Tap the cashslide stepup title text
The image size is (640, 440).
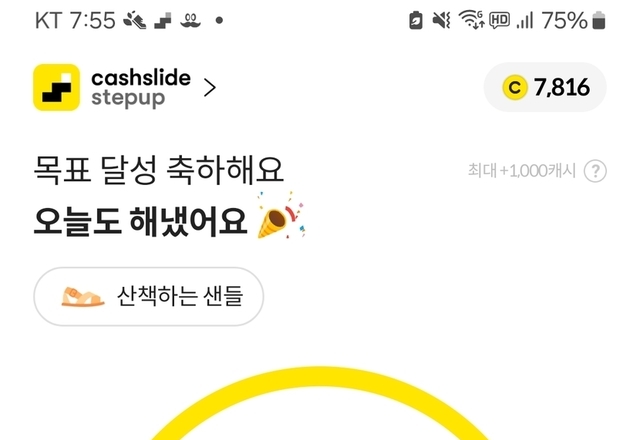[141, 88]
